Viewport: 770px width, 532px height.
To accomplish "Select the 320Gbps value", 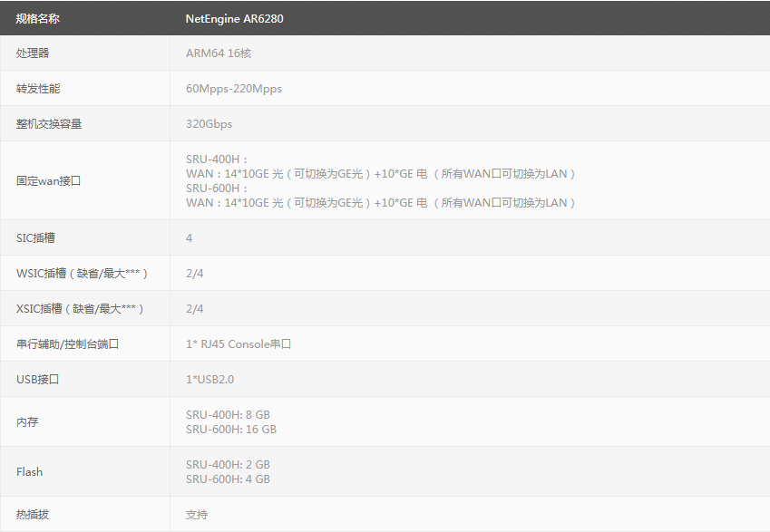I will tap(209, 124).
